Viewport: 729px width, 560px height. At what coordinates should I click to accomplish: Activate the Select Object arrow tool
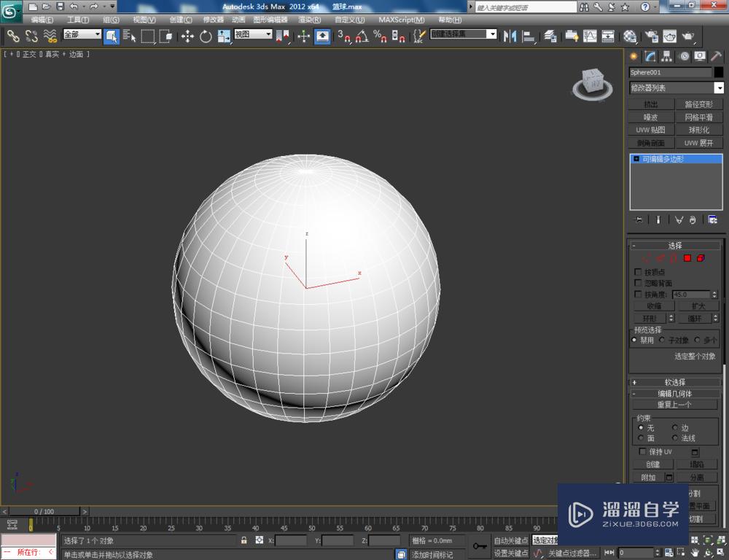111,36
